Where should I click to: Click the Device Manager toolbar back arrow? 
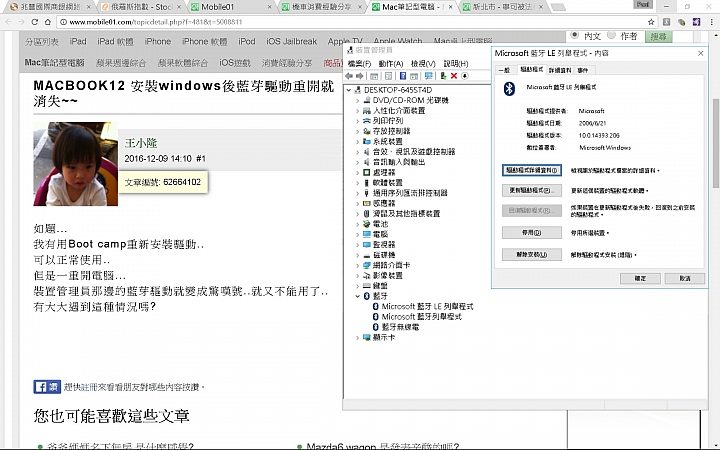349,76
